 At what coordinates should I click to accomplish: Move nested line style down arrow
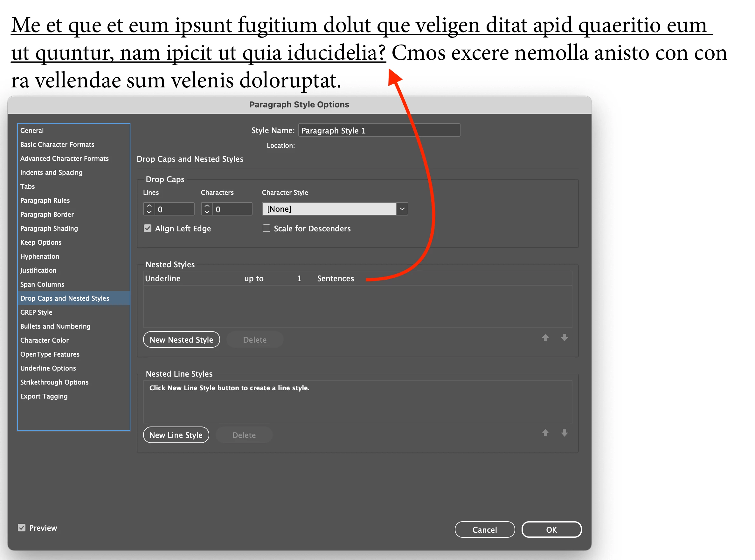(x=564, y=433)
